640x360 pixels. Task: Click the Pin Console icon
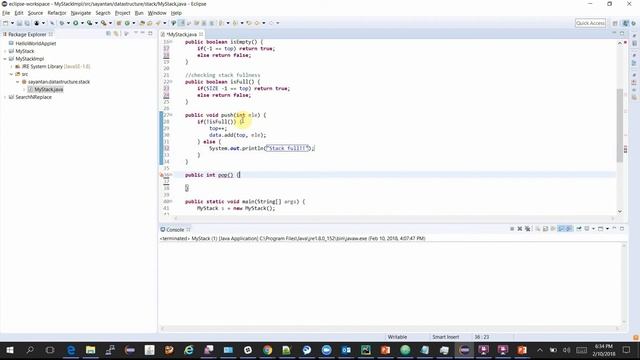point(579,229)
